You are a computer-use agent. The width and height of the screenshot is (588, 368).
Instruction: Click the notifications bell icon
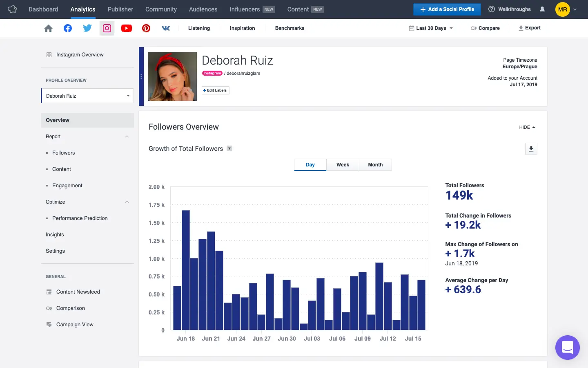(x=542, y=9)
